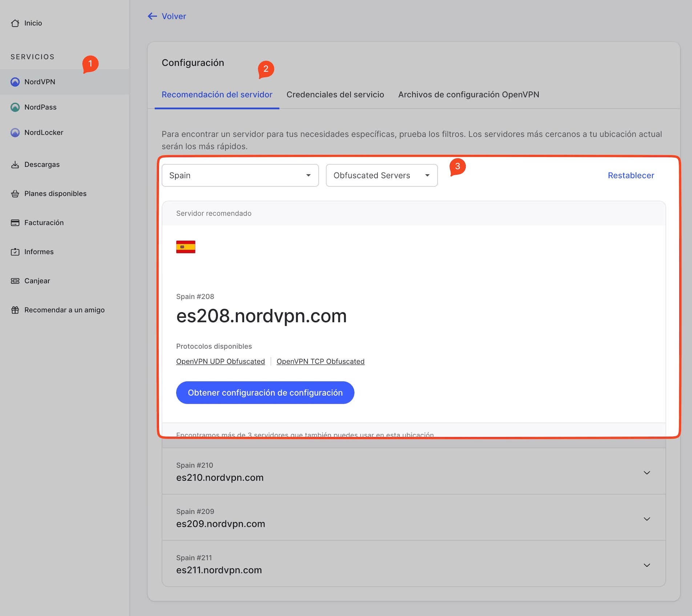Click the download icon beside Descargas

15,165
